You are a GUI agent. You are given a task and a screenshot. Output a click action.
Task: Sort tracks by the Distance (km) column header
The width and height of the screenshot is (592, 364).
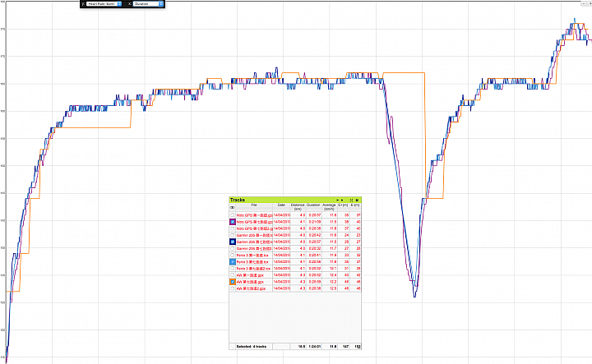pyautogui.click(x=298, y=207)
